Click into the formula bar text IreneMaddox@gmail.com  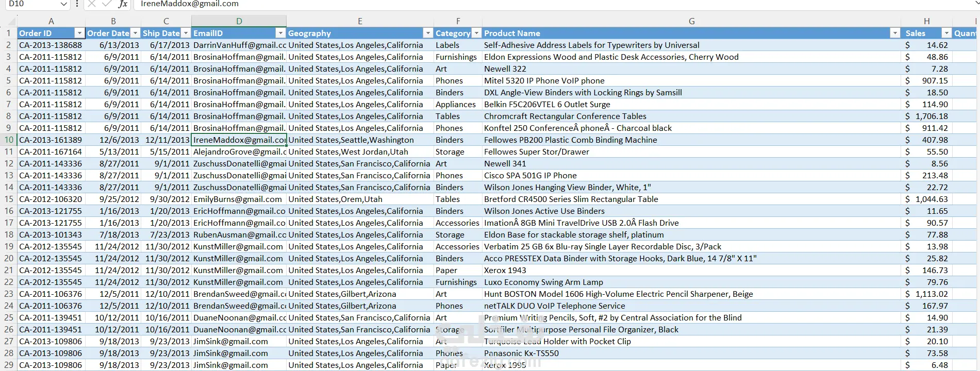pos(190,4)
